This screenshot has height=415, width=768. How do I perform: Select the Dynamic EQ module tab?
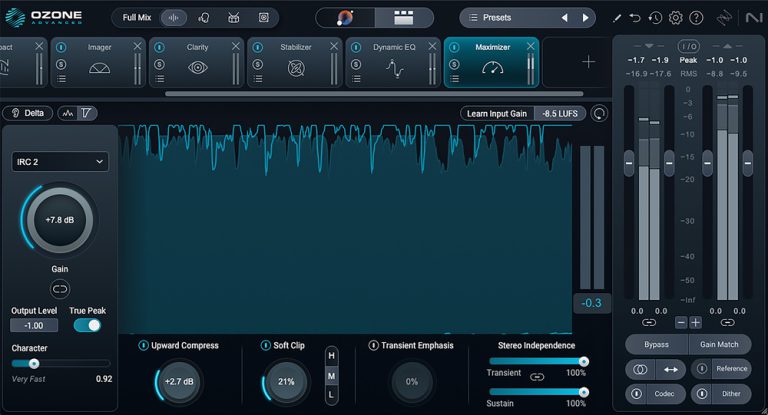click(394, 63)
